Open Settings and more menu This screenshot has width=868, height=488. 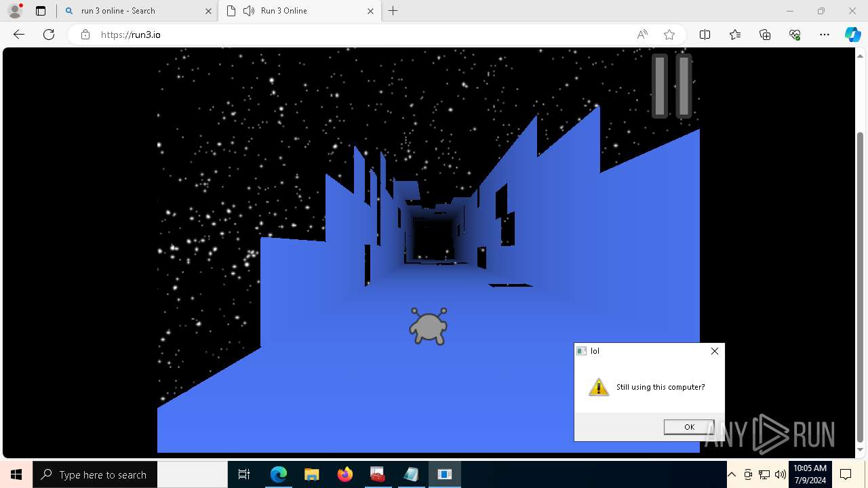(825, 35)
